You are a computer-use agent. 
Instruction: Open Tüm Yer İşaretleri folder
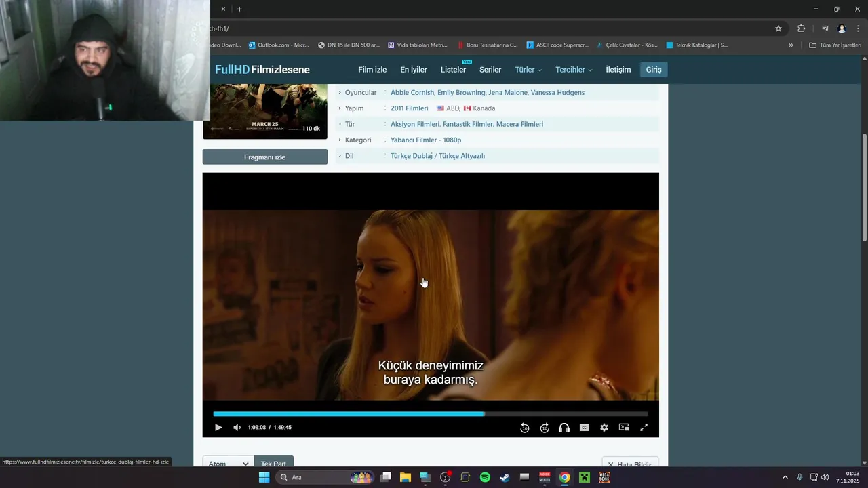coord(835,45)
